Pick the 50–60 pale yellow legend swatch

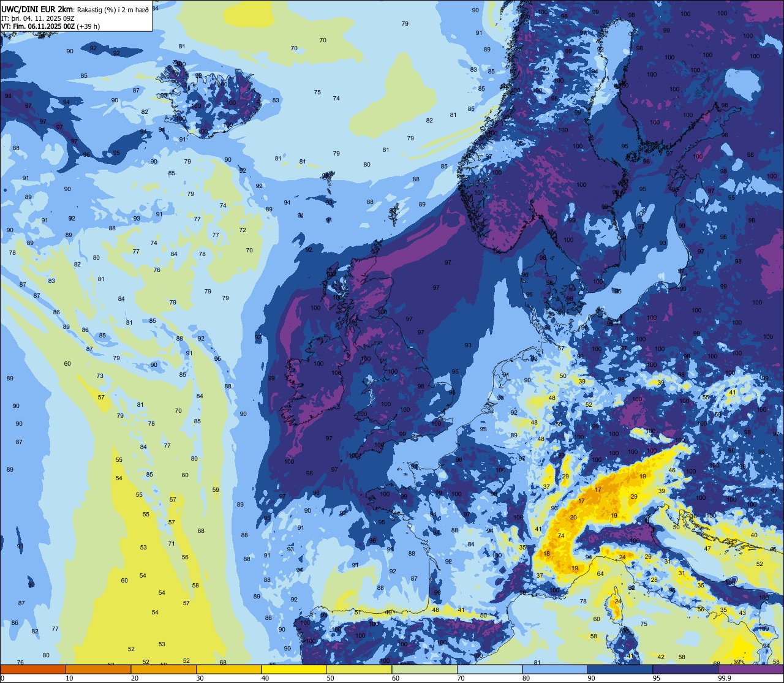pos(359,669)
